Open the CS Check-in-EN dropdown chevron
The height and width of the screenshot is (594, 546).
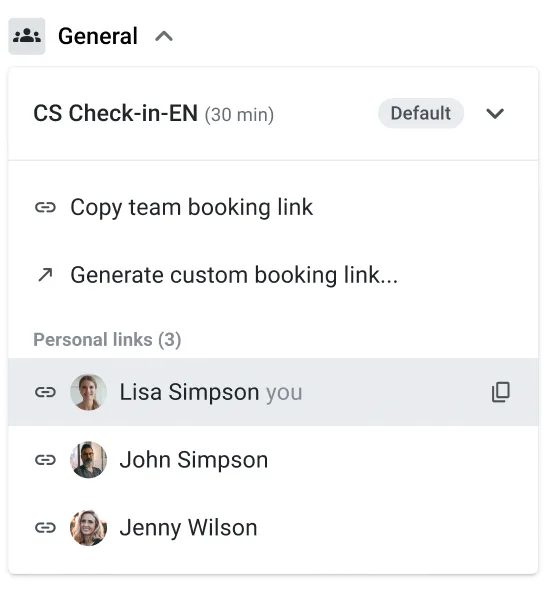[x=495, y=113]
